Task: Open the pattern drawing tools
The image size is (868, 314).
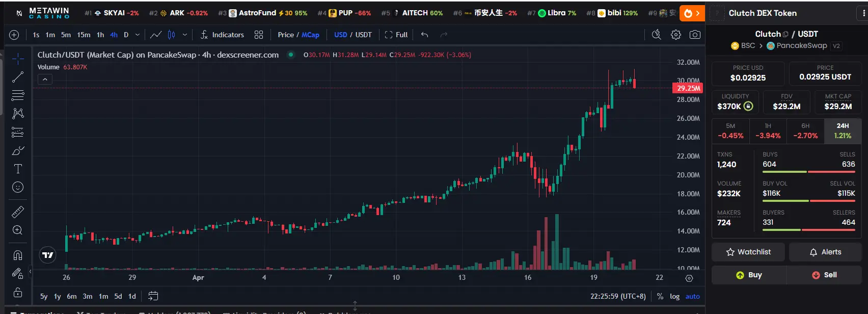Action: tap(18, 114)
